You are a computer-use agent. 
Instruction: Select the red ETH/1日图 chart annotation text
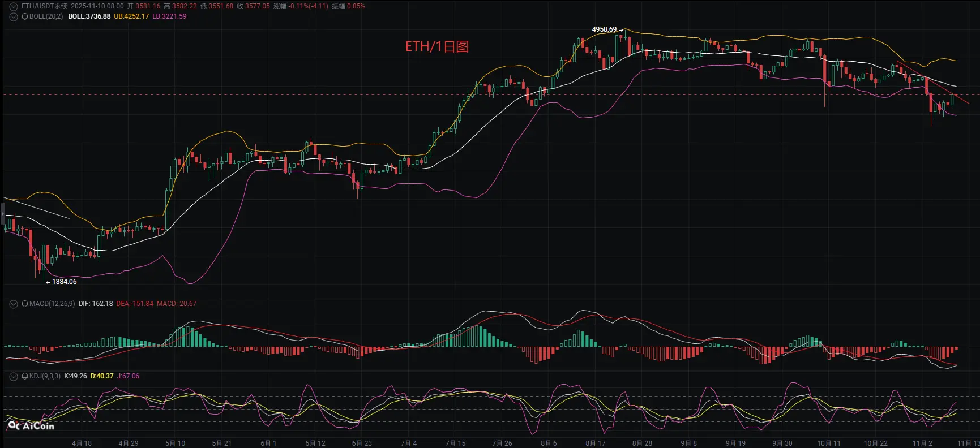pos(437,46)
